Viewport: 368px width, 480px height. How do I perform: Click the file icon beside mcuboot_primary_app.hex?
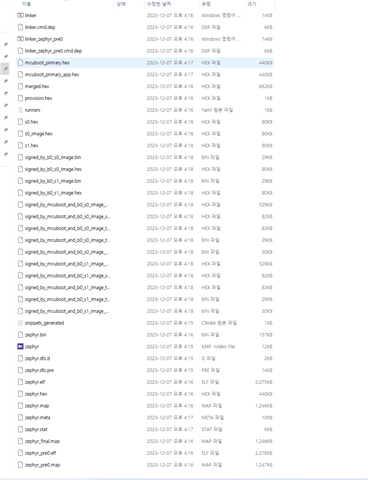tap(20, 75)
